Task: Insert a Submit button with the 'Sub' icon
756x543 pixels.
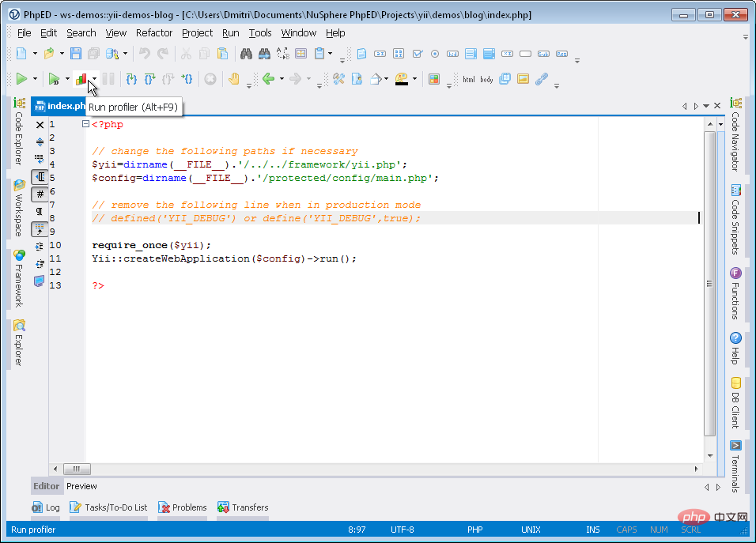Action: click(x=543, y=54)
